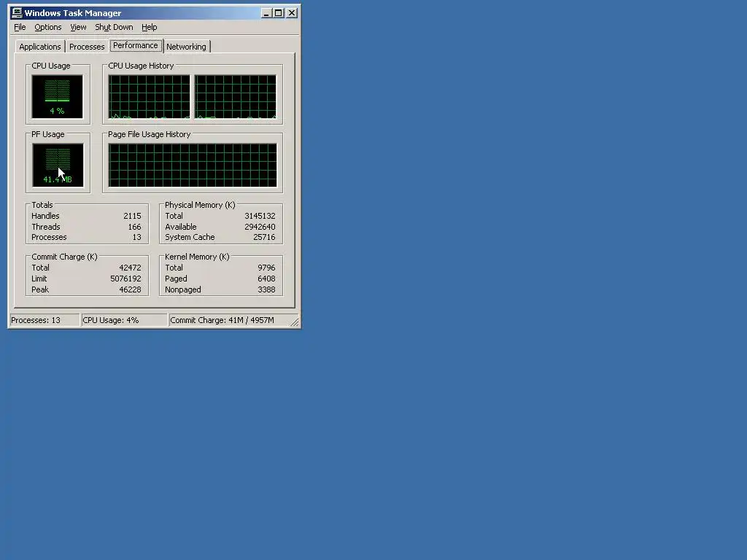
Task: Close the Task Manager window
Action: pyautogui.click(x=292, y=13)
